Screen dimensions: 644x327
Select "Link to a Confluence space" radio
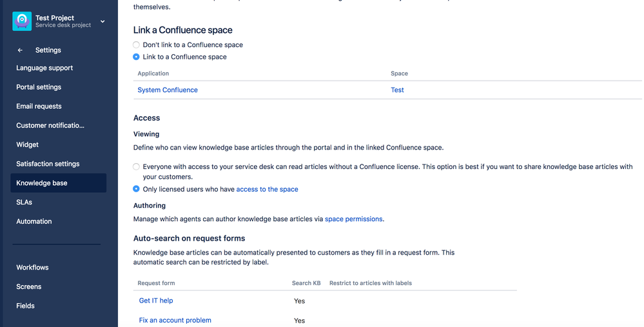(x=136, y=57)
